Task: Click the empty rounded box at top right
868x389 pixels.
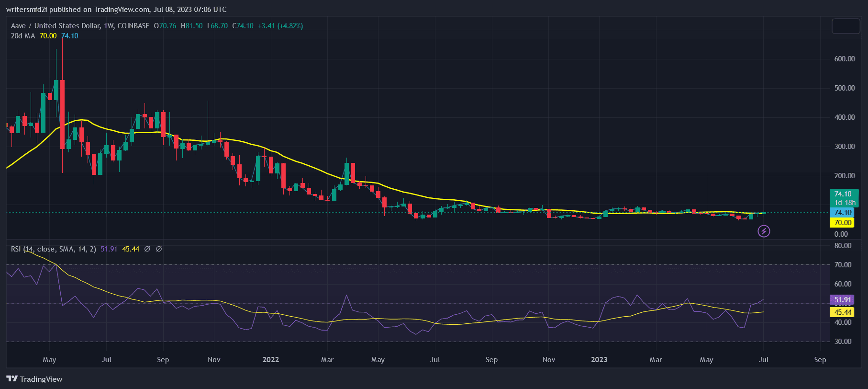Action: [846, 26]
